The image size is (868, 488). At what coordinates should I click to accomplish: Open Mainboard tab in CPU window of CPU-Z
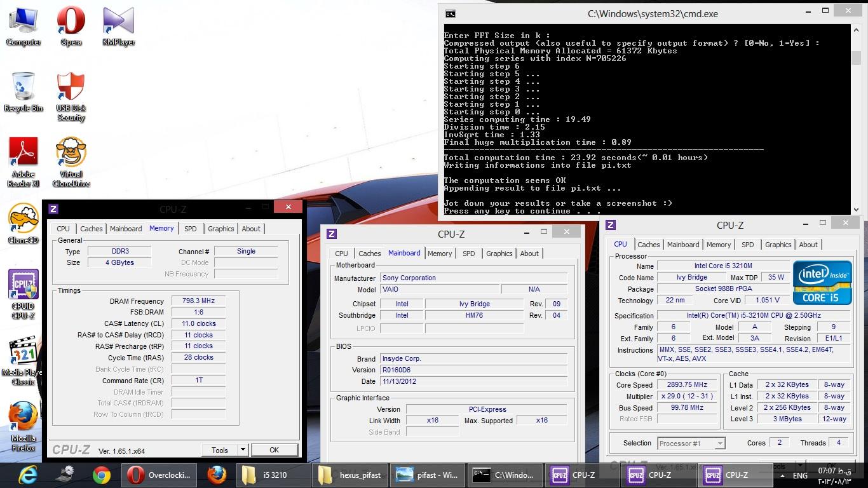[x=683, y=245]
